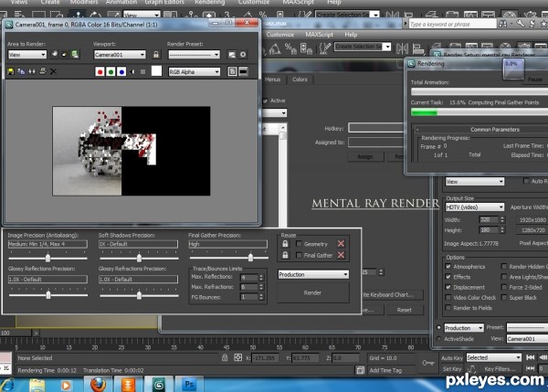Click the red X next to Final Gather
The width and height of the screenshot is (548, 392).
[341, 255]
